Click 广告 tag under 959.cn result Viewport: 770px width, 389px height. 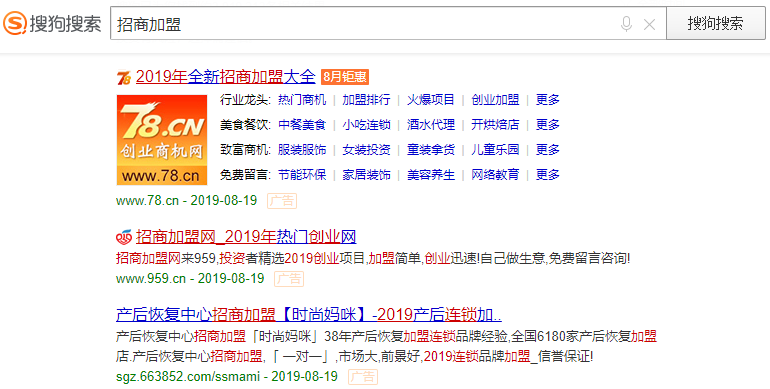click(289, 278)
